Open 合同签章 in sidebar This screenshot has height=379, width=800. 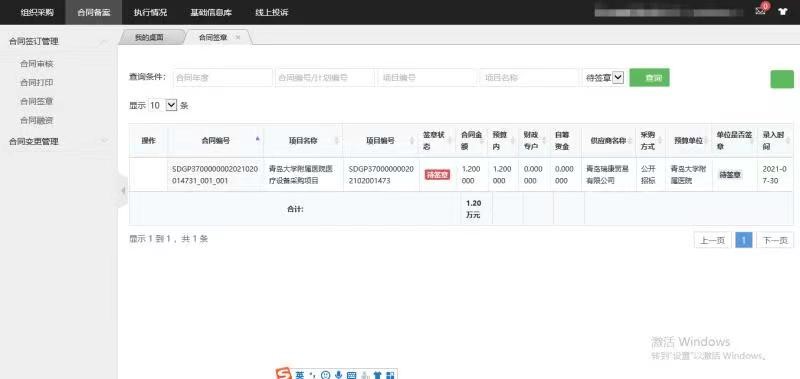point(37,102)
